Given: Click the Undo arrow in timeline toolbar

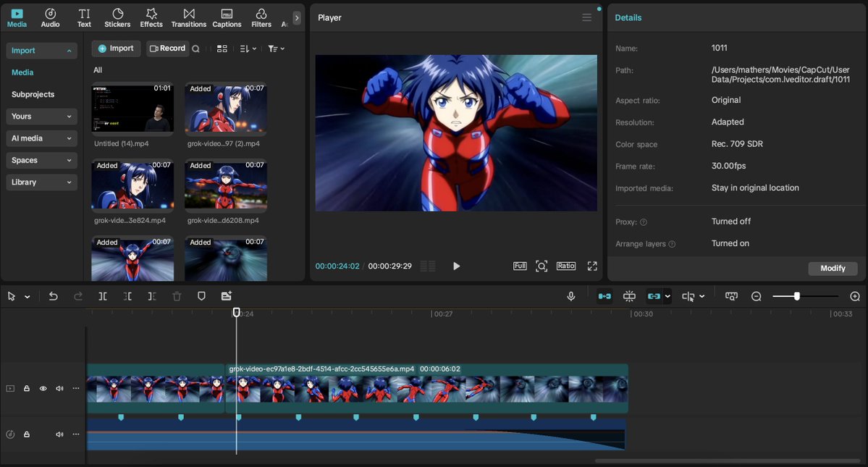Looking at the screenshot, I should point(53,296).
